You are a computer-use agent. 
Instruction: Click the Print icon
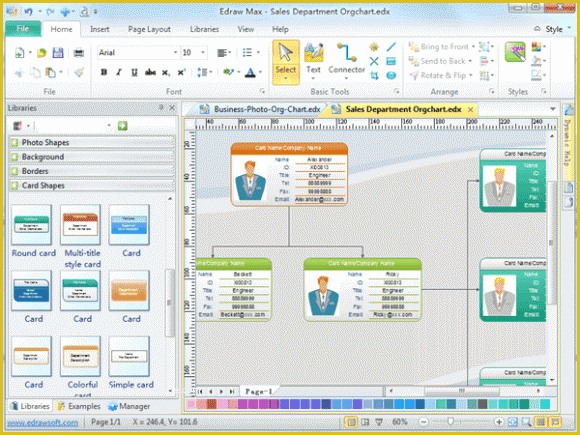point(78,53)
